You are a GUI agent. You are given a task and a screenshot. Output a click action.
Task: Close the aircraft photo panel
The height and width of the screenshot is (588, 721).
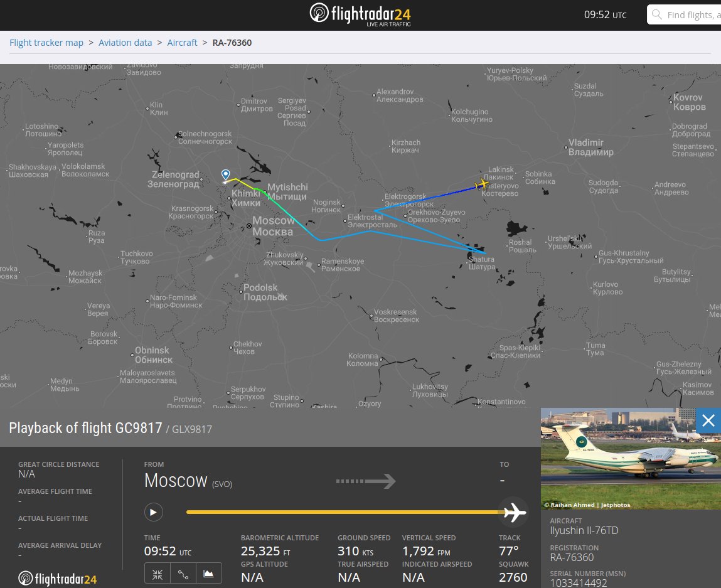pos(708,420)
